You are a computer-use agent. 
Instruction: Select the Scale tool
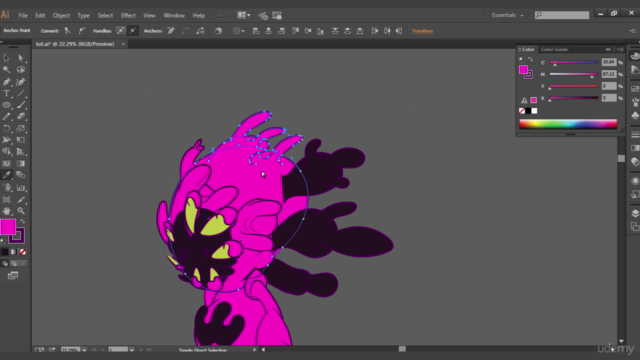[21, 128]
